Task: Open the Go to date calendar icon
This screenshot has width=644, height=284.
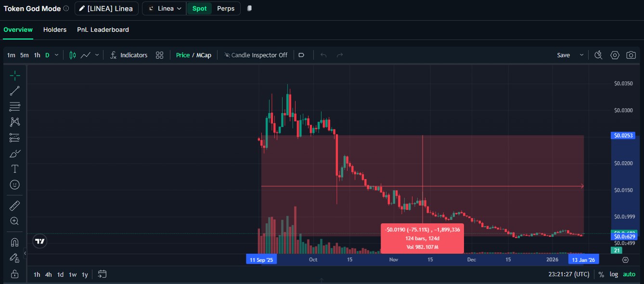Action: pyautogui.click(x=102, y=274)
